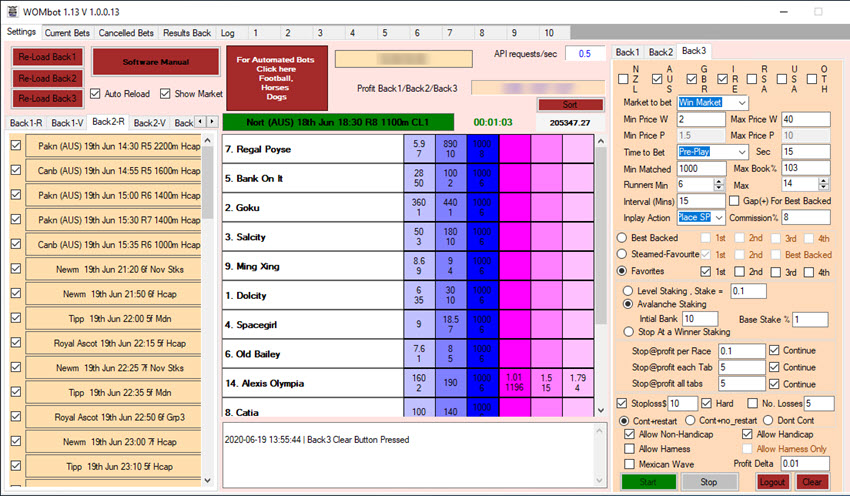This screenshot has height=496, width=850.
Task: Click the WOMbot app icon in title bar
Action: point(12,10)
